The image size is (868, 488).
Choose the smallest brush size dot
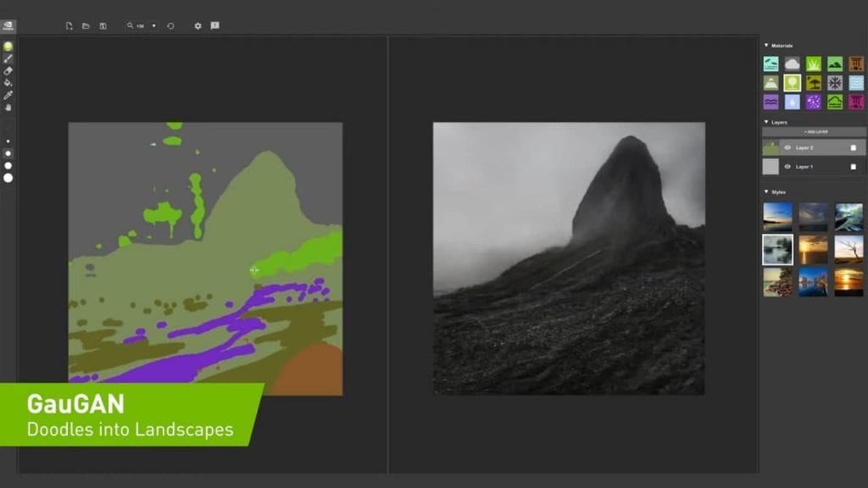pyautogui.click(x=8, y=141)
